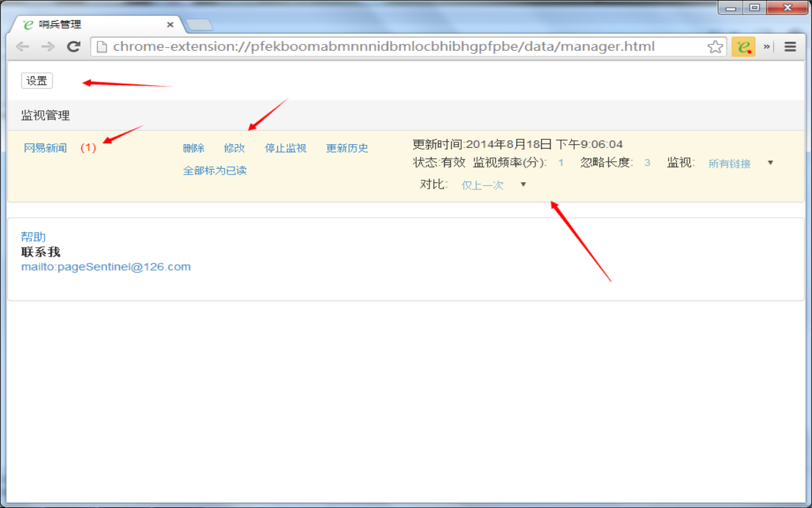Image resolution: width=812 pixels, height=508 pixels.
Task: Click the 删除 link
Action: [x=193, y=148]
